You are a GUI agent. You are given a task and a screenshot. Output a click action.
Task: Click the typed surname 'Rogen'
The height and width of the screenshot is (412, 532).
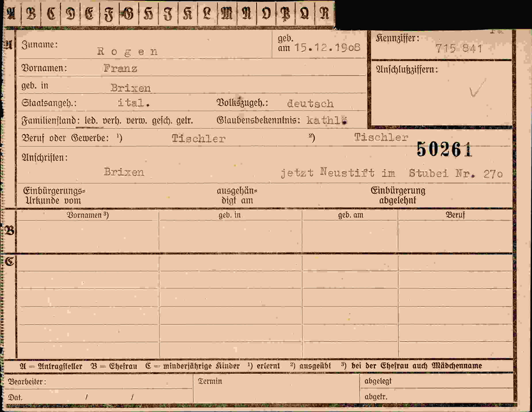(127, 52)
